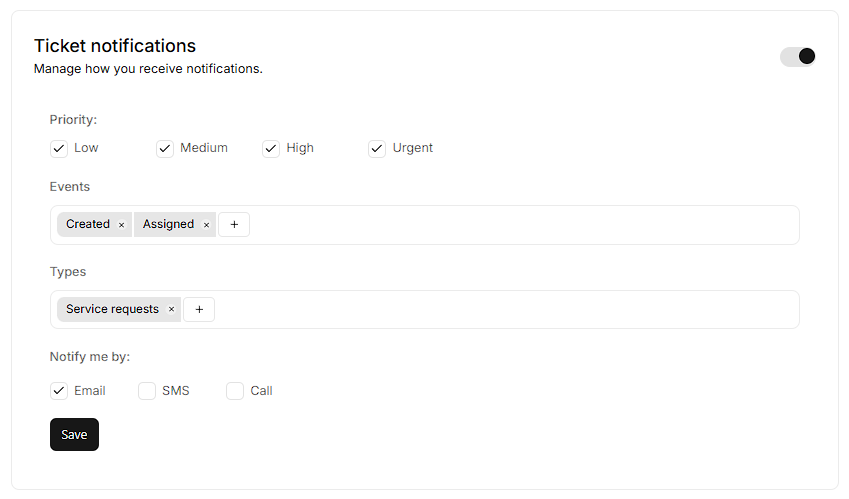849x499 pixels.
Task: Enable Call notification checkbox
Action: coord(235,391)
